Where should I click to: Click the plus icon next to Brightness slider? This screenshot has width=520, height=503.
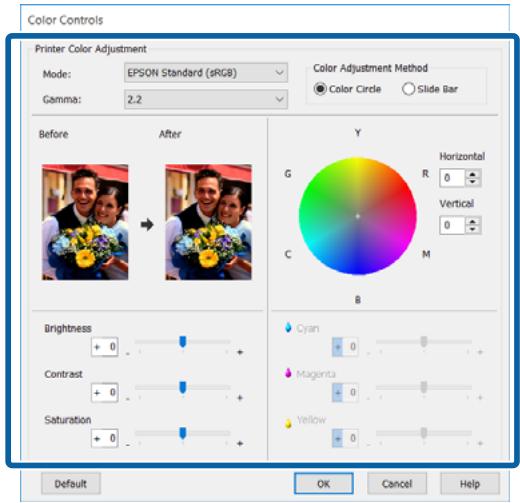[x=240, y=352]
